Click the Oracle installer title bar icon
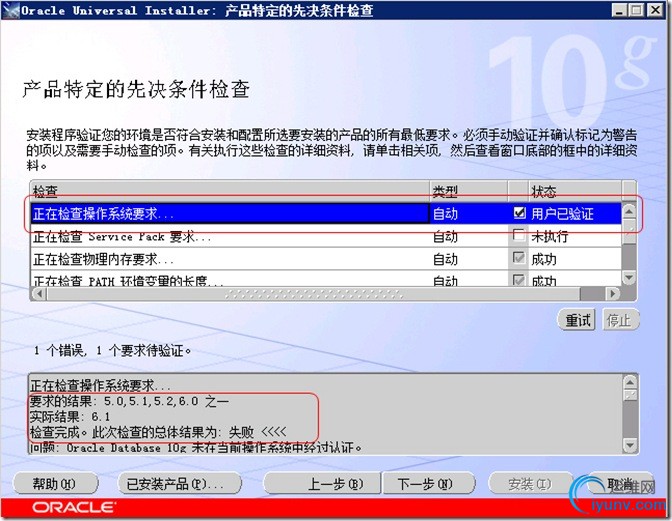672x521 pixels. (x=11, y=10)
